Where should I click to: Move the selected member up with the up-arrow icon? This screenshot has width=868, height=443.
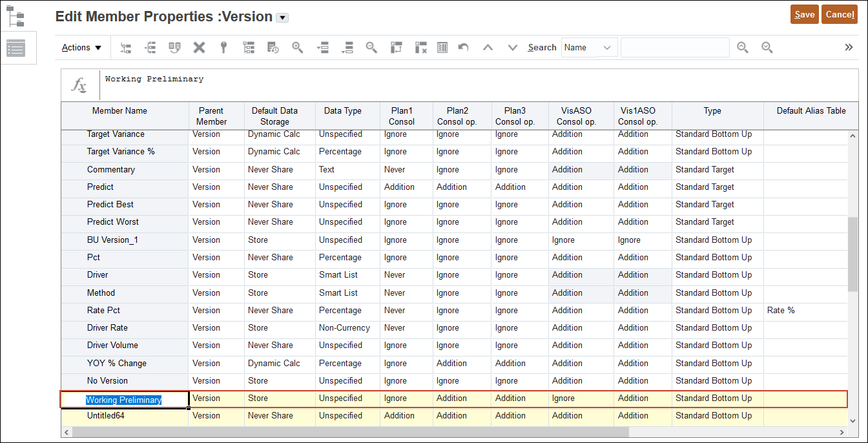488,47
